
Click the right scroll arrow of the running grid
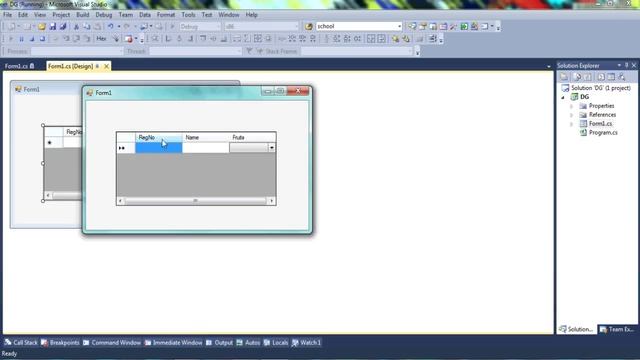click(271, 201)
